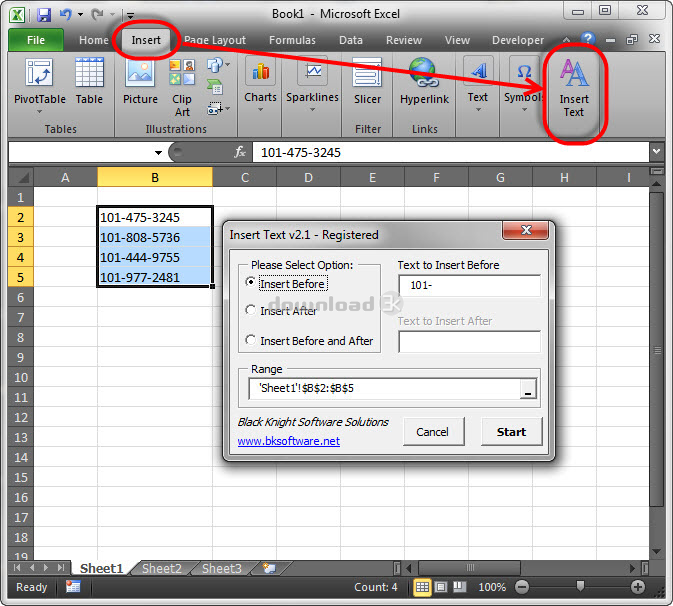
Task: Expand the PivotTable dropdown arrow
Action: tap(39, 112)
